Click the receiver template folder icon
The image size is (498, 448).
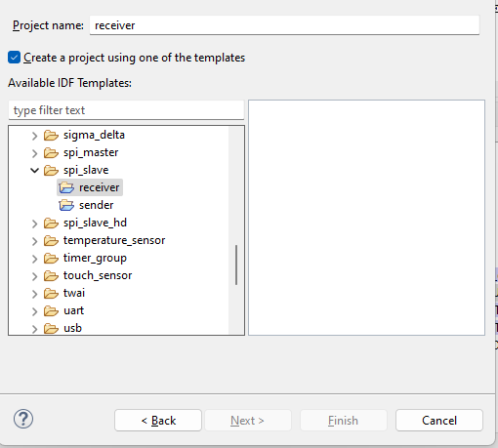point(66,187)
